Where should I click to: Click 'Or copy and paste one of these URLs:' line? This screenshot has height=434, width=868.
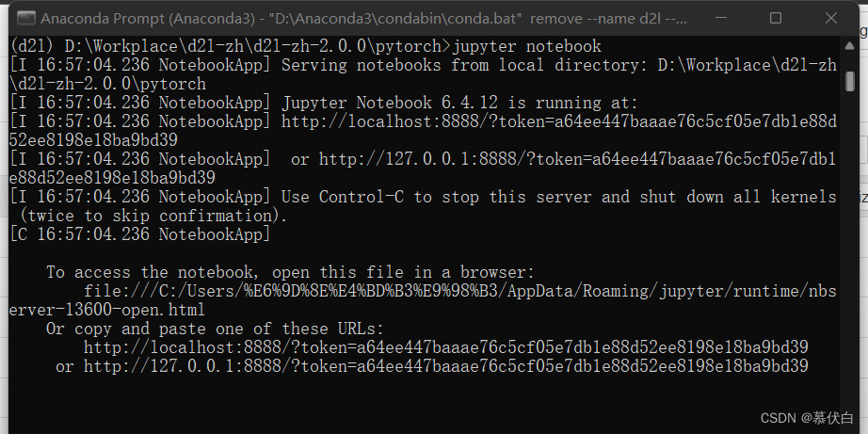(x=215, y=329)
